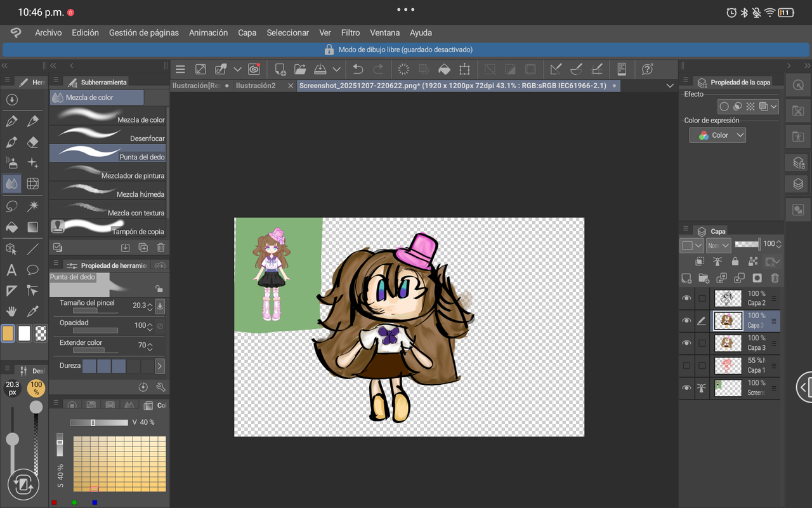Choose the Lasso selection tool

[x=11, y=206]
